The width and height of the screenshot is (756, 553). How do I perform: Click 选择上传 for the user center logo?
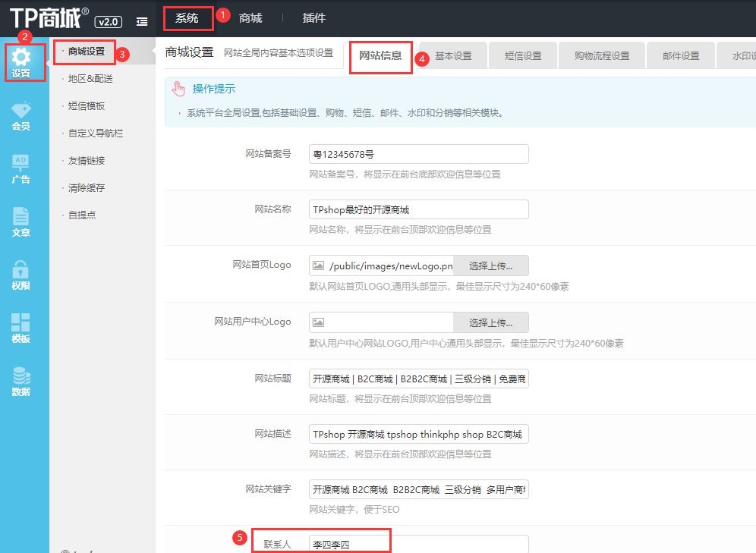pos(492,322)
